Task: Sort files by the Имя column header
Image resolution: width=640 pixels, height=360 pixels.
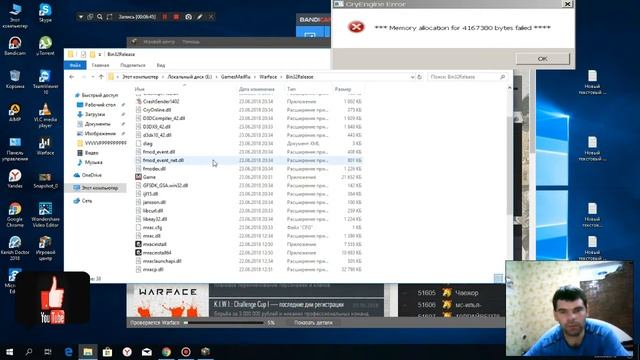Action: pyautogui.click(x=140, y=89)
